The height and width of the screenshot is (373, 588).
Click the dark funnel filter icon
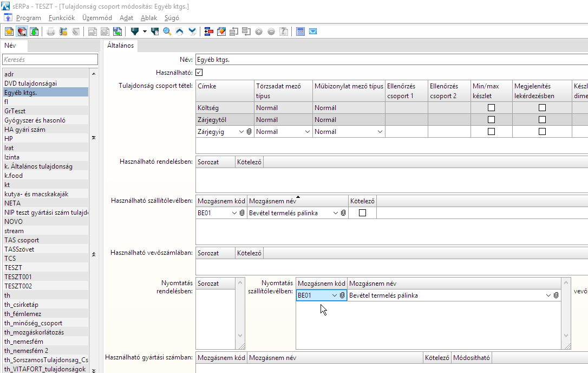coord(135,31)
